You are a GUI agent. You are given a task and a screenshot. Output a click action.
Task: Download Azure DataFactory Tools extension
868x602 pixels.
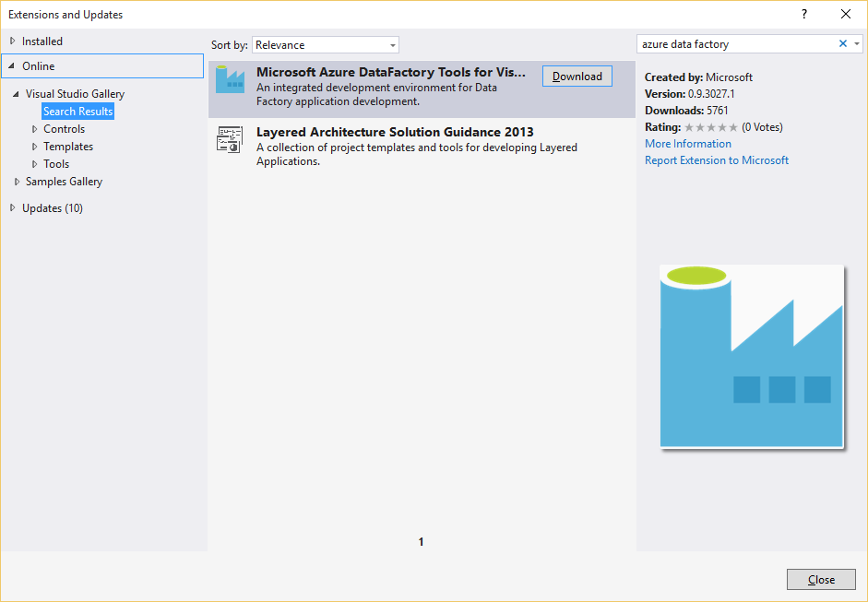[577, 77]
